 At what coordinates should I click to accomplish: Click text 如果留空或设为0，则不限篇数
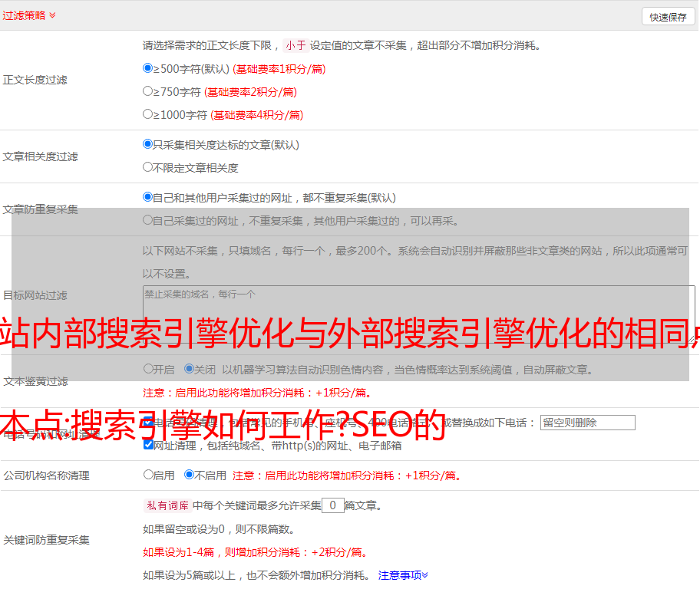click(219, 529)
